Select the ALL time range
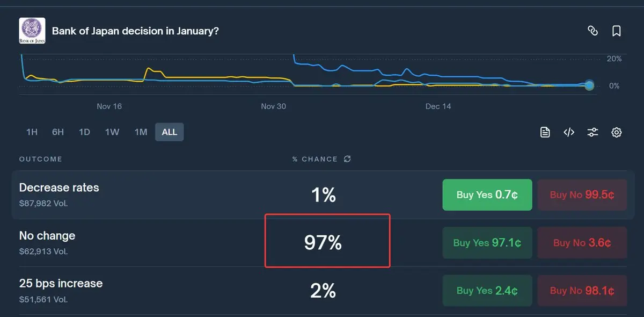The height and width of the screenshot is (317, 644). [x=169, y=132]
